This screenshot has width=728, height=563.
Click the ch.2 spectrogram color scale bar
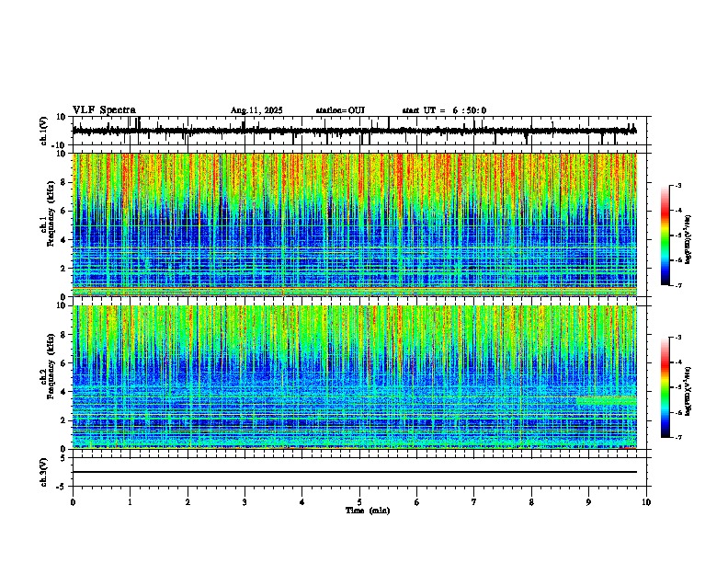(665, 387)
